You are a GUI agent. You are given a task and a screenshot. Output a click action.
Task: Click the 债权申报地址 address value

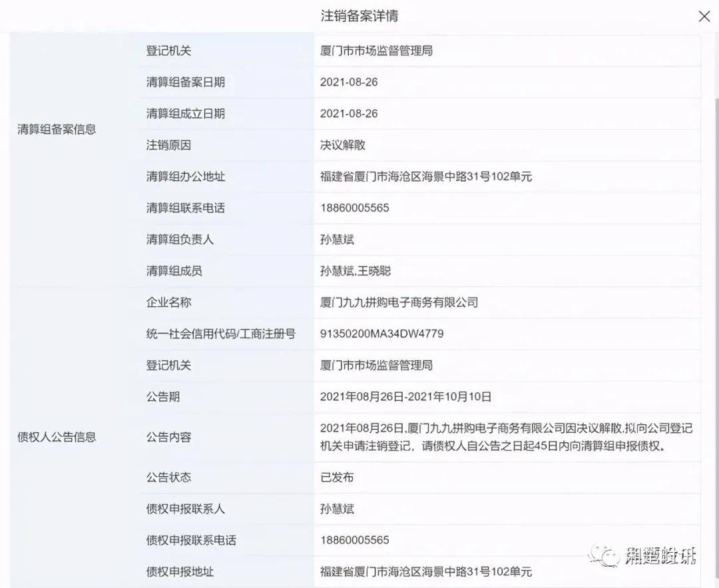click(x=426, y=571)
